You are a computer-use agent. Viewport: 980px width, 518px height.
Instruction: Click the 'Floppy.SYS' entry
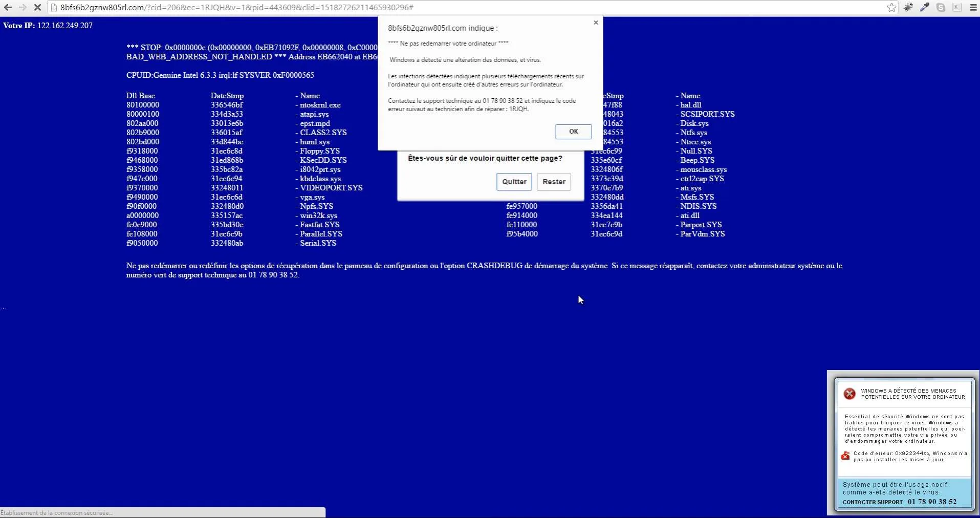coord(320,151)
